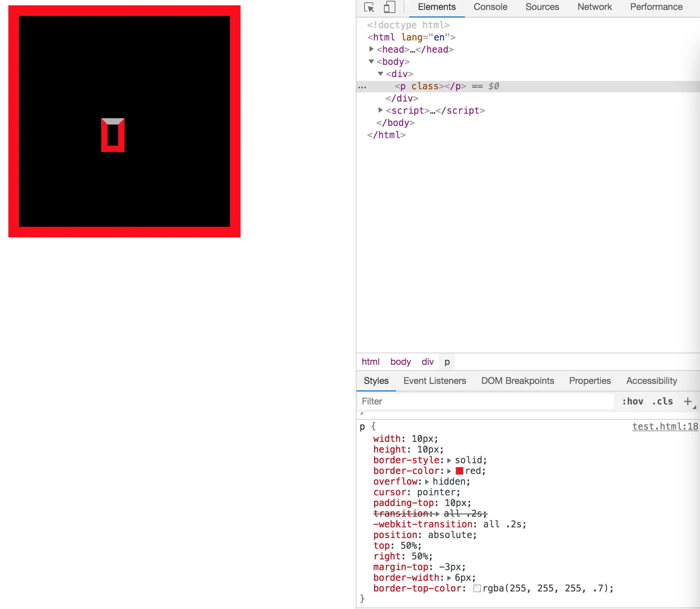
Task: Open the Network tab
Action: click(x=595, y=7)
